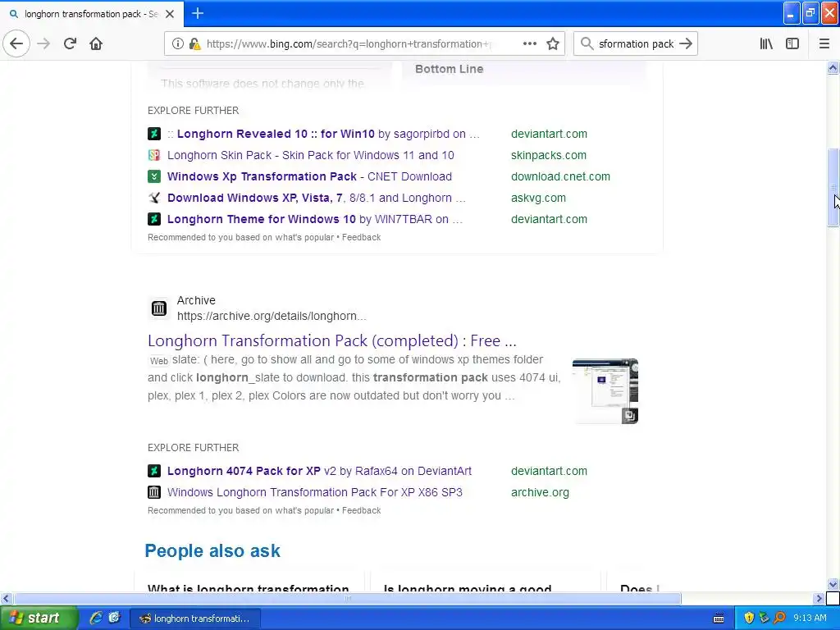
Task: Click the Forward arrow in the toolbar
Action: tap(44, 44)
